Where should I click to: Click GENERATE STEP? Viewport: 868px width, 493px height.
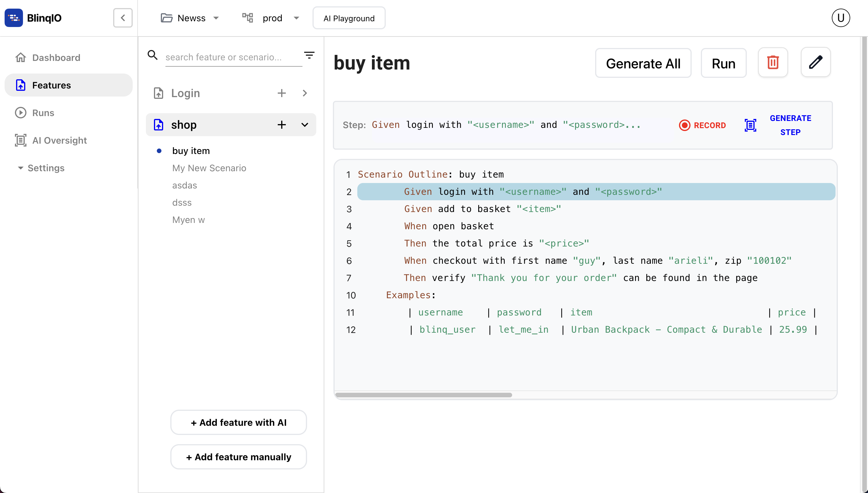[790, 125]
